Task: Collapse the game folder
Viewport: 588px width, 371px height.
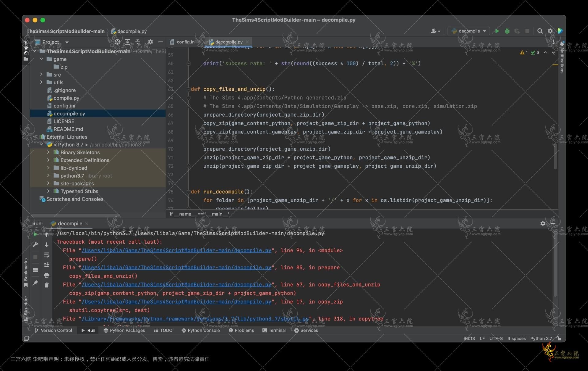Action: [41, 59]
